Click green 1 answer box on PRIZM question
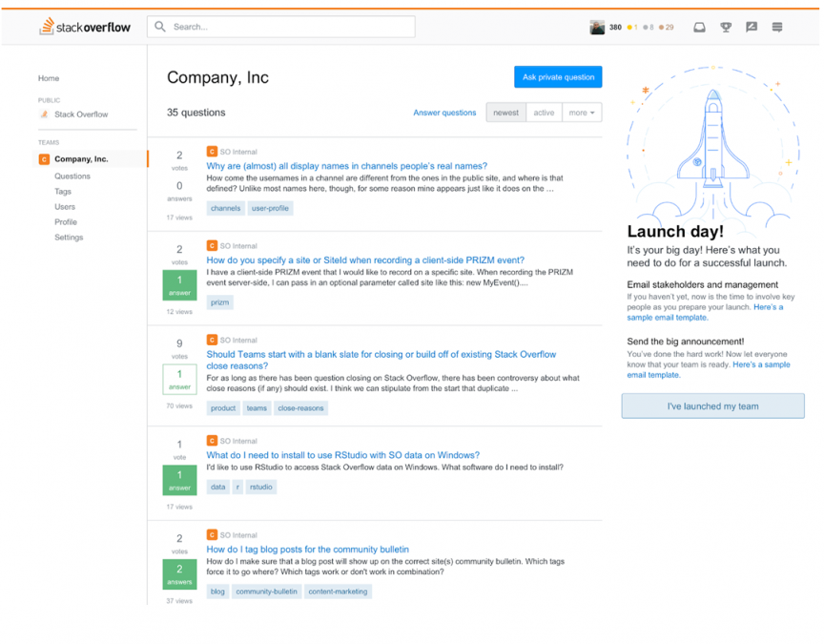Image resolution: width=824 pixels, height=644 pixels. pos(179,285)
